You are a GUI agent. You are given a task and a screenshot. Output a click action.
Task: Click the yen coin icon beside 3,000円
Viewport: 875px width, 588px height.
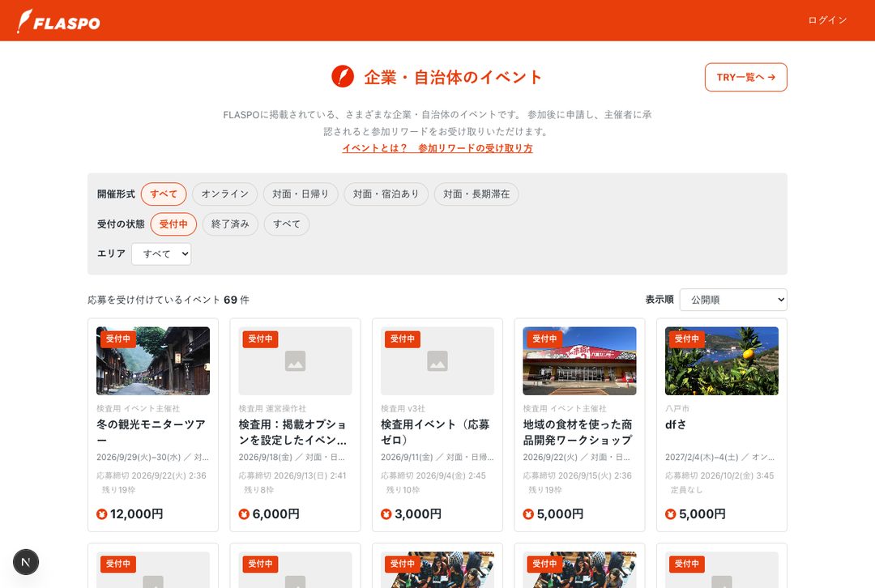pos(386,514)
